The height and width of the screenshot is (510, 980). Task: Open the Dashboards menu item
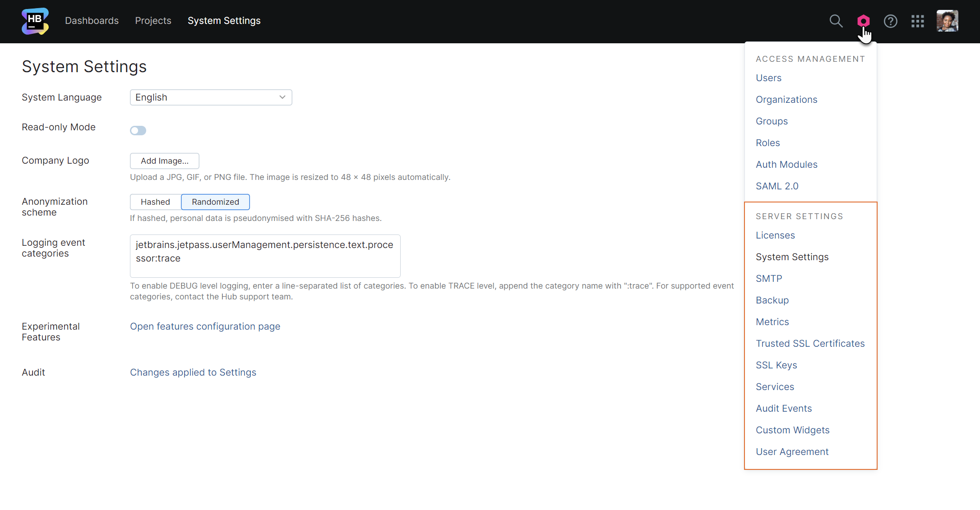[x=92, y=21]
